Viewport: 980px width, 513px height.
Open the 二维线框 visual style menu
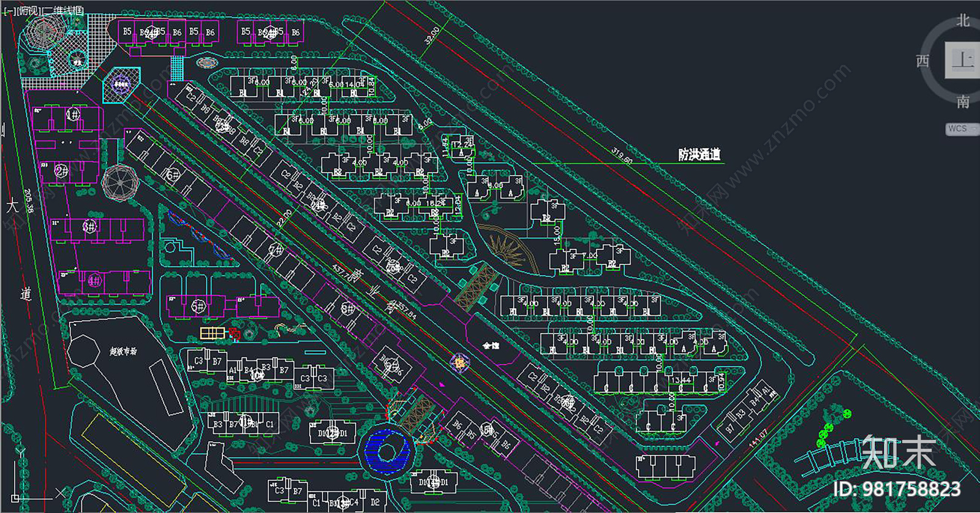coord(63,10)
